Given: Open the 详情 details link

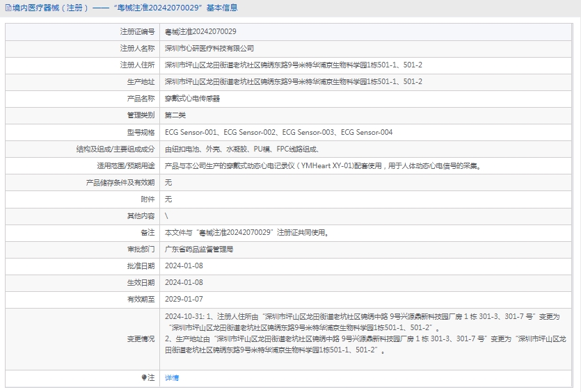Looking at the screenshot, I should click(172, 377).
